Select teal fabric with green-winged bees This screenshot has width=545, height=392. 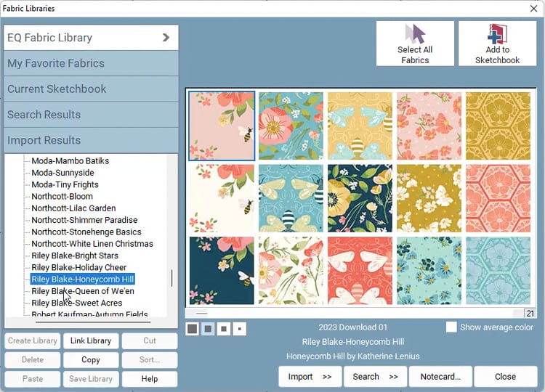coord(291,198)
